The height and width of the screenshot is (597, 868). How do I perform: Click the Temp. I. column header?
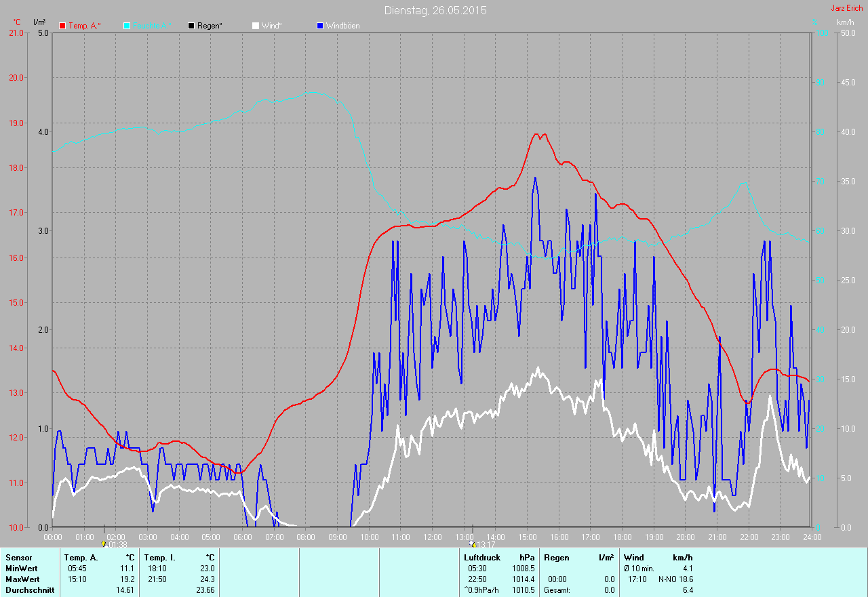(159, 558)
